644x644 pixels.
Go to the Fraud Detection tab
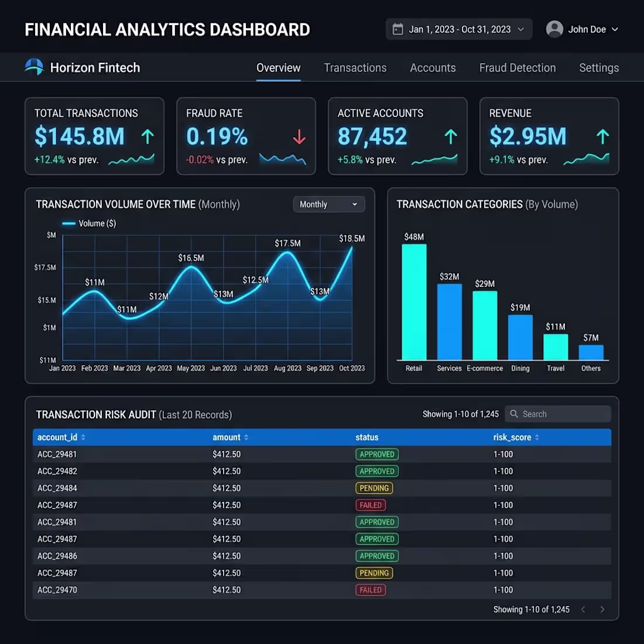[517, 68]
